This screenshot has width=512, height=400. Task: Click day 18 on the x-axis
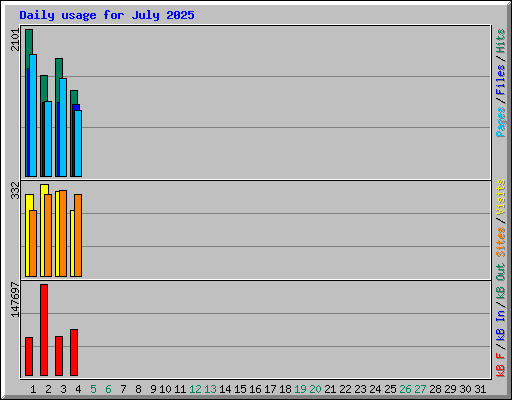(285, 389)
